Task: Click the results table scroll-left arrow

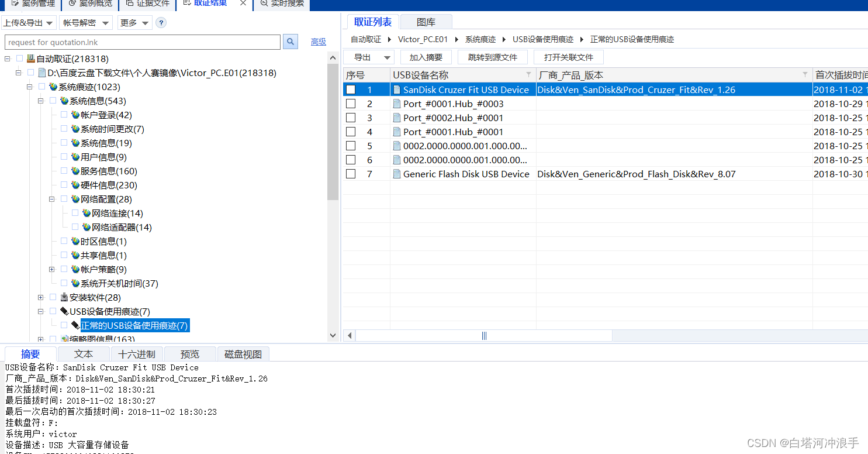Action: tap(350, 335)
